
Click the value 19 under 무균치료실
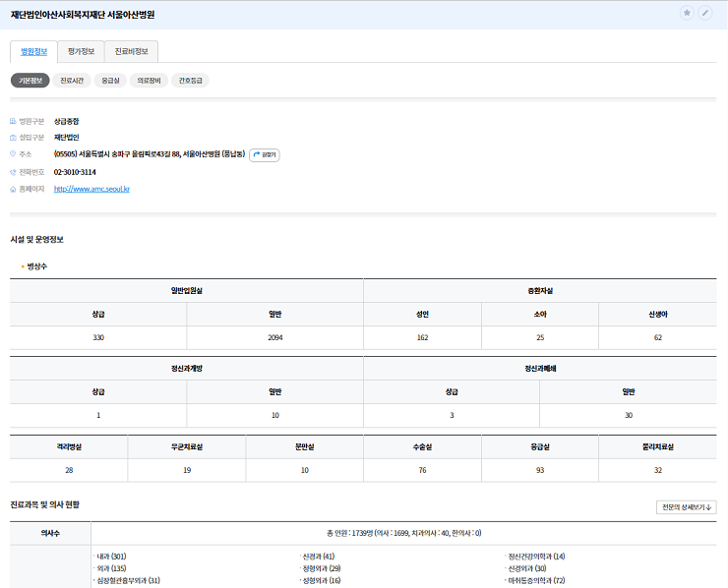[x=187, y=470]
